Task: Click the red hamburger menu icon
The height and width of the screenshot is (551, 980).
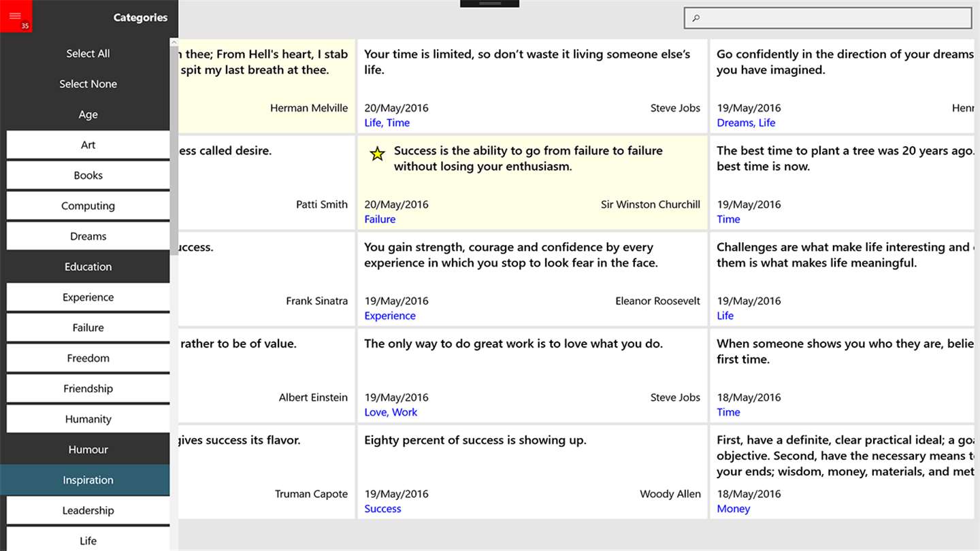Action: 16,16
